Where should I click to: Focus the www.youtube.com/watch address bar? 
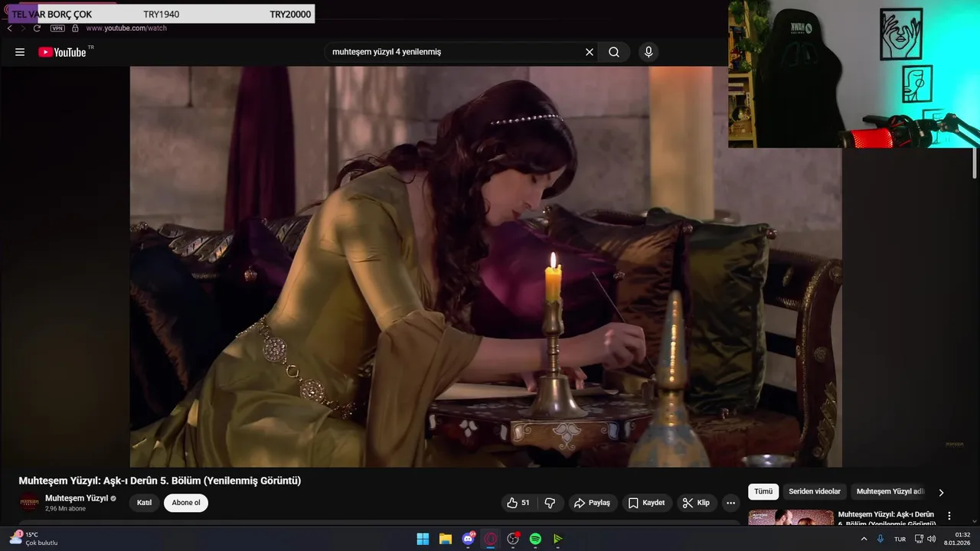tap(126, 28)
